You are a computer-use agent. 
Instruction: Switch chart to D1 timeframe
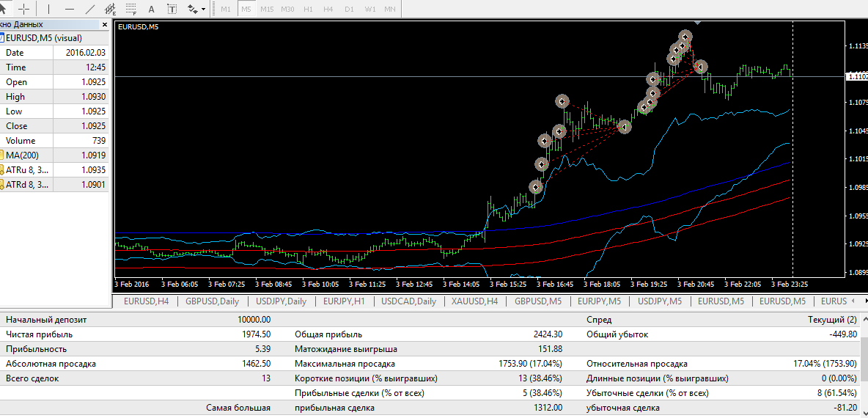[349, 10]
